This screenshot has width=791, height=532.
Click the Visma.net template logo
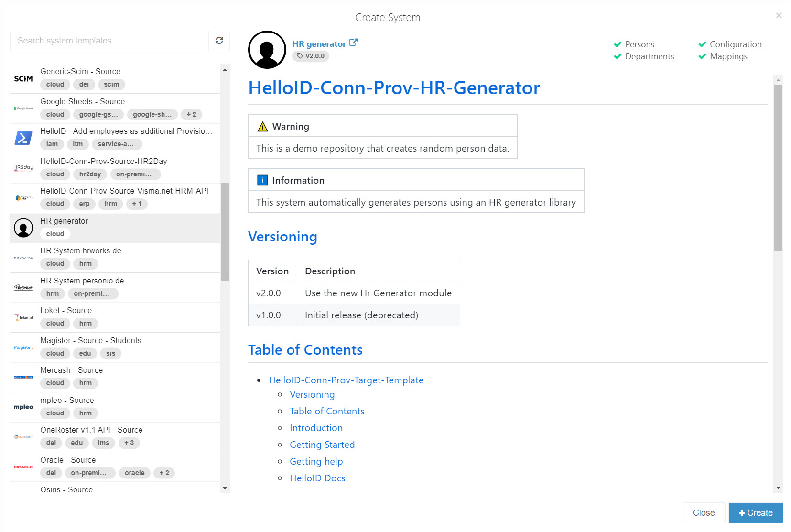(23, 198)
